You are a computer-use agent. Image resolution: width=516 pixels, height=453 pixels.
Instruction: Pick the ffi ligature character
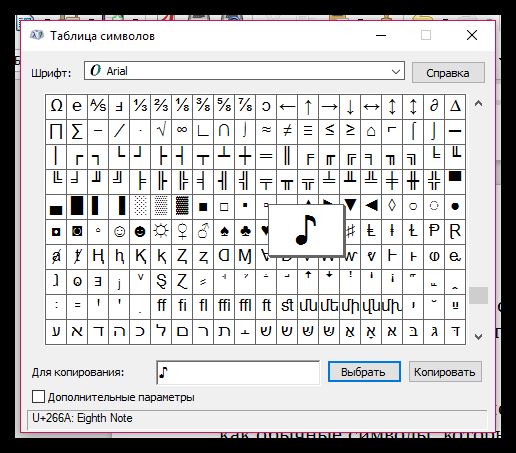[x=224, y=306]
